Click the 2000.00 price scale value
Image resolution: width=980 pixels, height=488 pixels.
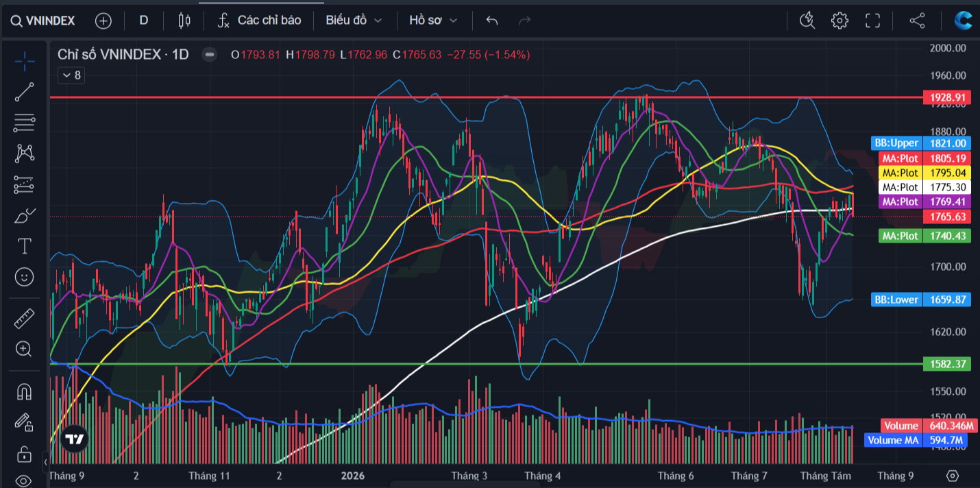[947, 47]
